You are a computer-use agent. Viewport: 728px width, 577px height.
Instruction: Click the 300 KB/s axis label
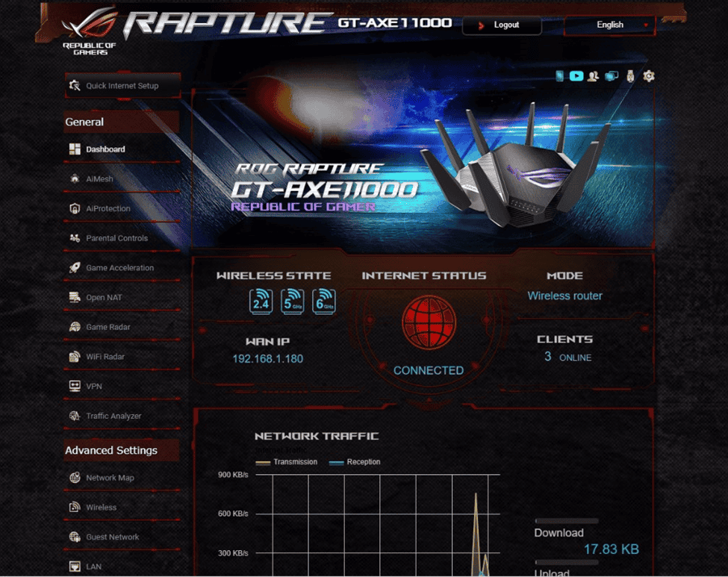click(x=233, y=553)
